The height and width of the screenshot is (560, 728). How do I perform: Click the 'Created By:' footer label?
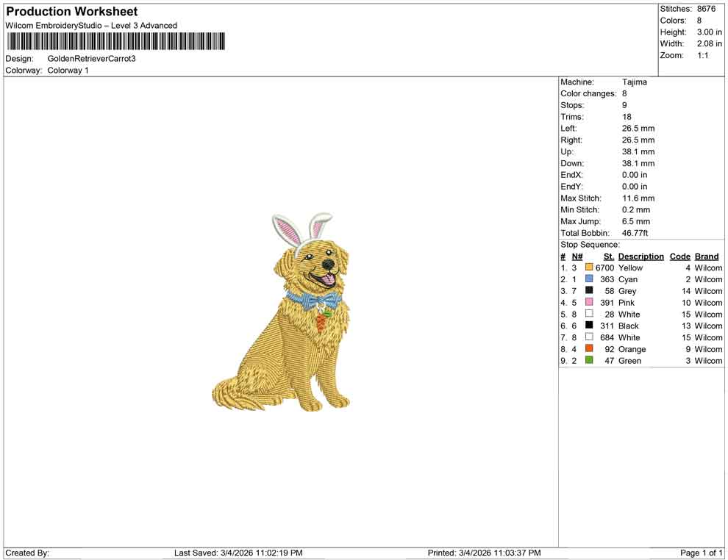[27, 553]
